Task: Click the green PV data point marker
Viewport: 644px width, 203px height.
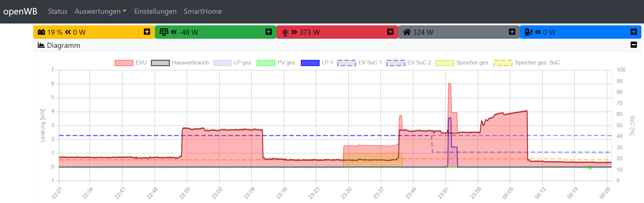Action: pos(590,168)
